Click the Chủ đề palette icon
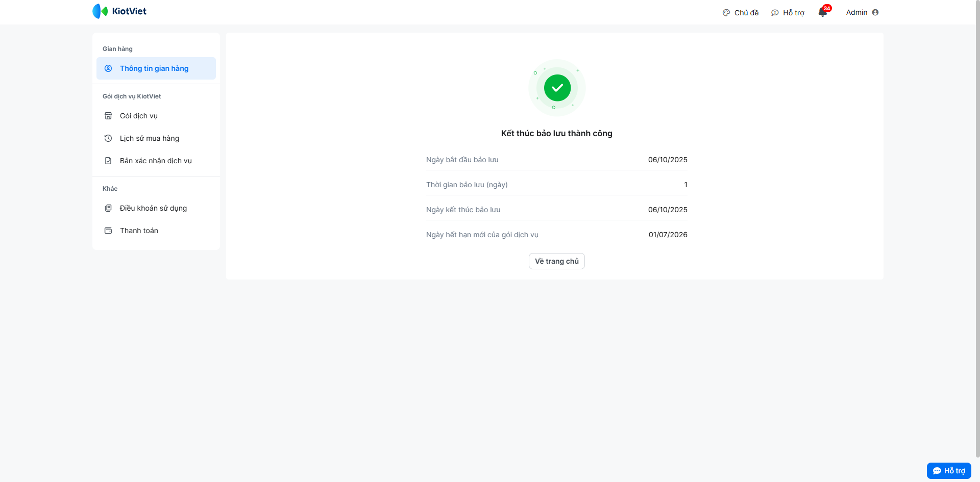 pyautogui.click(x=726, y=13)
